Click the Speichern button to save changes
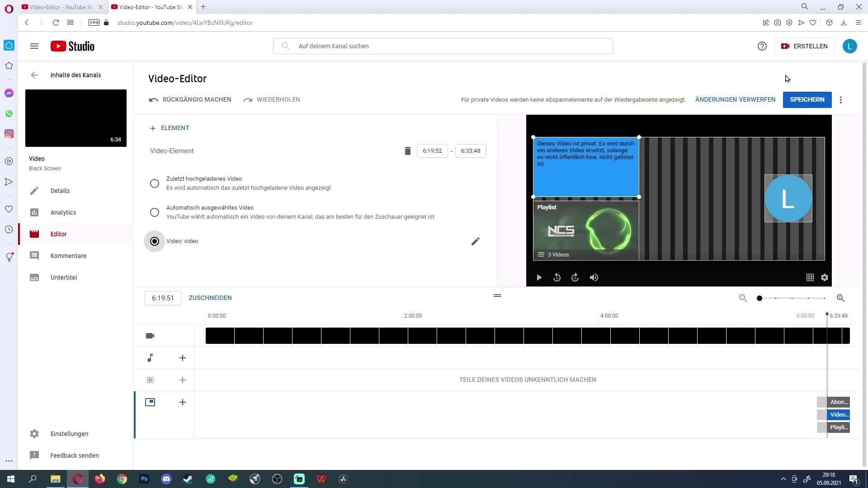The image size is (868, 488). pos(807,99)
